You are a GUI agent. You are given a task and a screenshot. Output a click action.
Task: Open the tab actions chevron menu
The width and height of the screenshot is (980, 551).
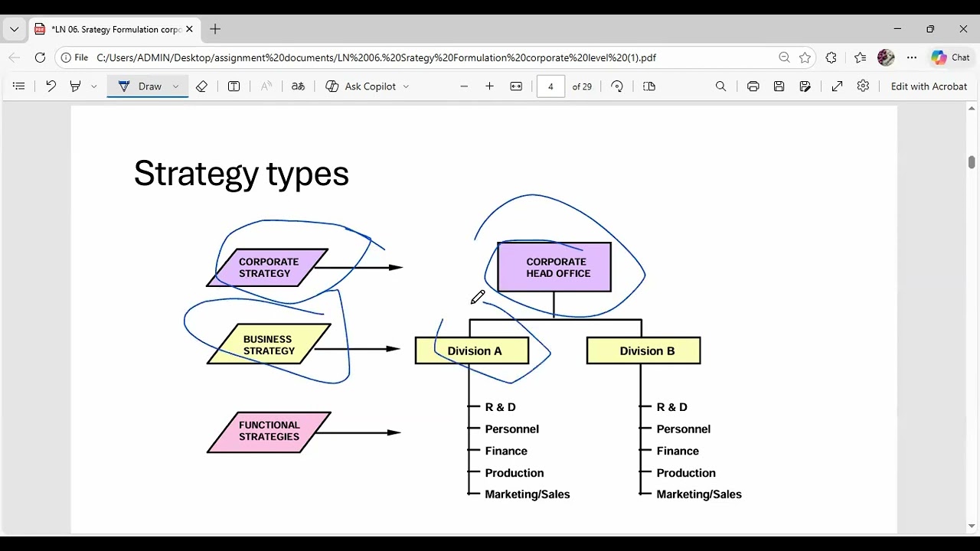14,29
